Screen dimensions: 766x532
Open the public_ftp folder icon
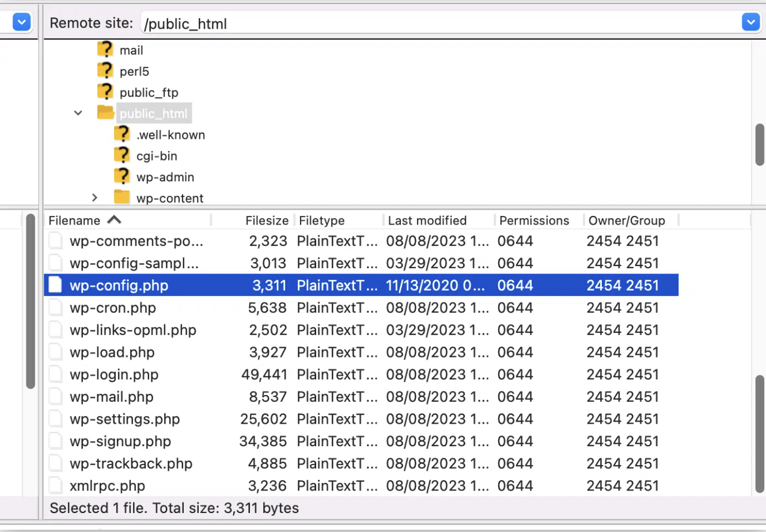[x=105, y=92]
